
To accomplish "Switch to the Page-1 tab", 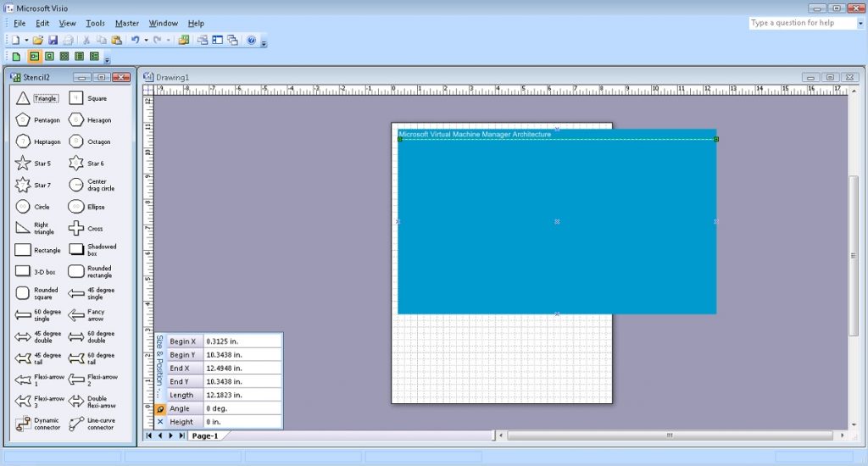I will [205, 436].
